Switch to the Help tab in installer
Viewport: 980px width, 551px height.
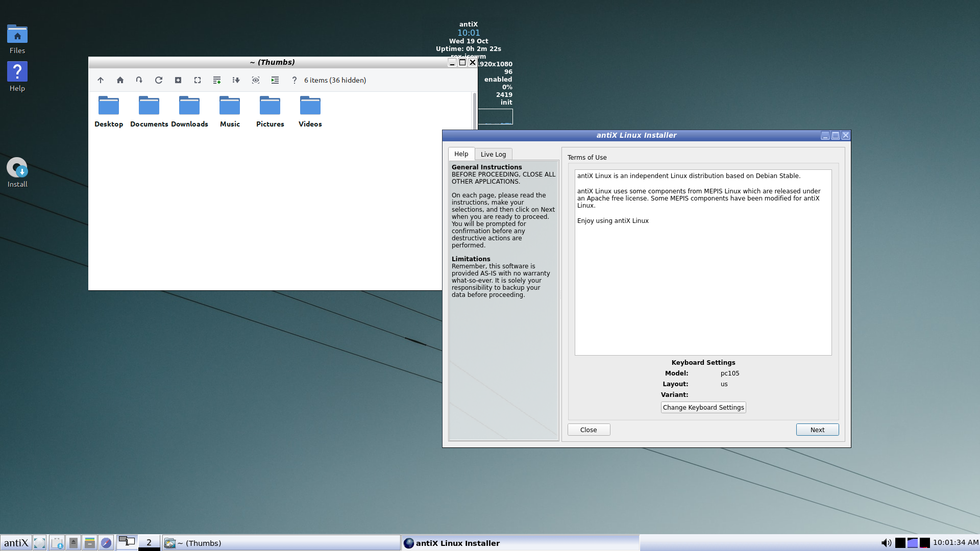[461, 154]
